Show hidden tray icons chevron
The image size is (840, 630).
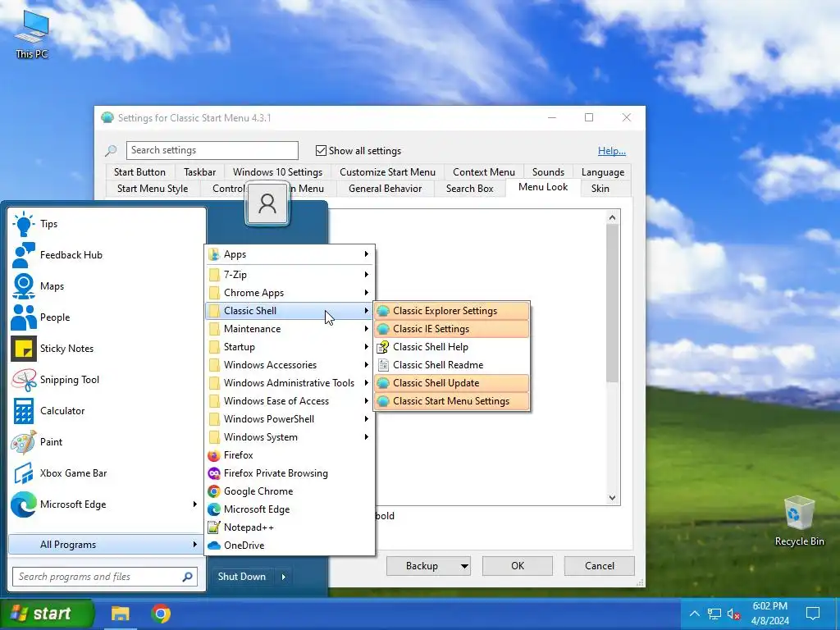click(694, 614)
